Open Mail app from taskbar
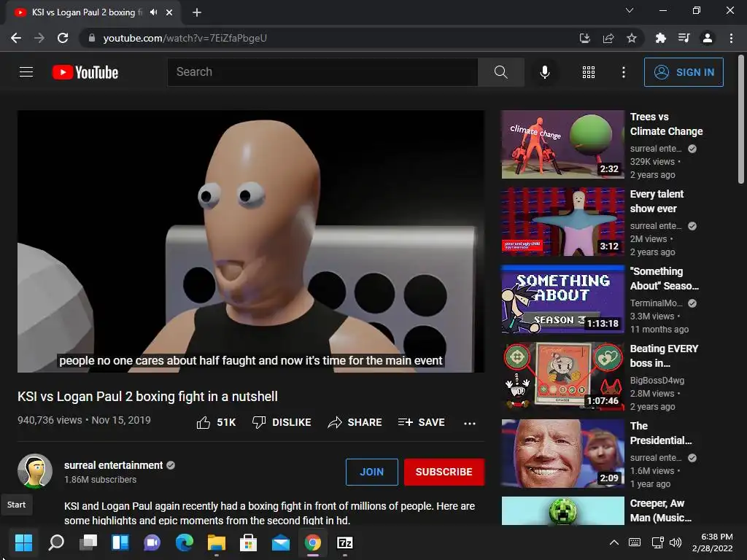The height and width of the screenshot is (560, 747). pyautogui.click(x=281, y=542)
